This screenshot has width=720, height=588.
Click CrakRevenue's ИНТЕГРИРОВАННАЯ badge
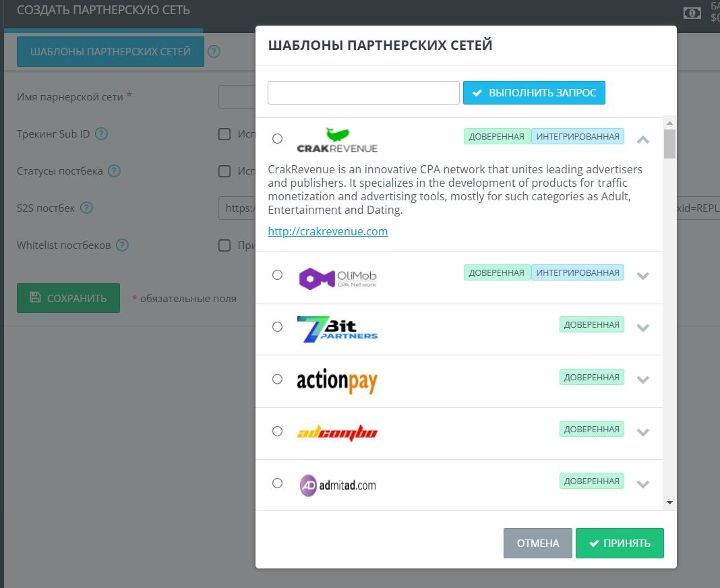pos(578,136)
